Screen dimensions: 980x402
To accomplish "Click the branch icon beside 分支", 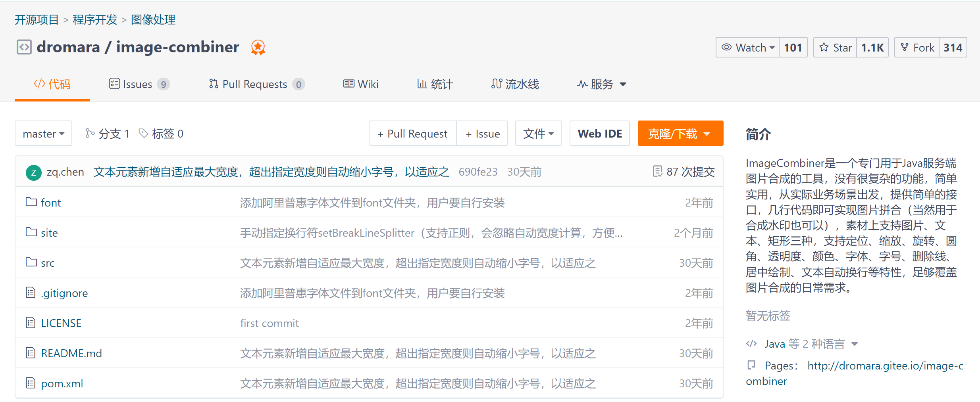I will [x=89, y=133].
